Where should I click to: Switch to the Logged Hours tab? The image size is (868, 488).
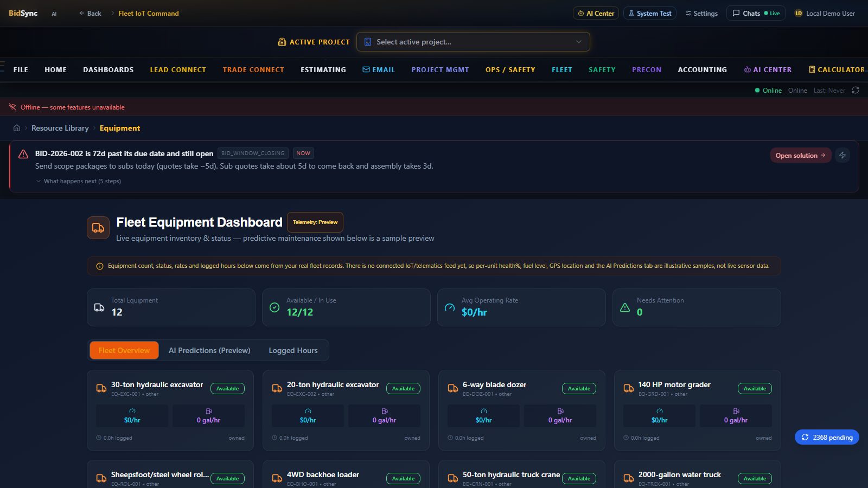click(x=293, y=350)
